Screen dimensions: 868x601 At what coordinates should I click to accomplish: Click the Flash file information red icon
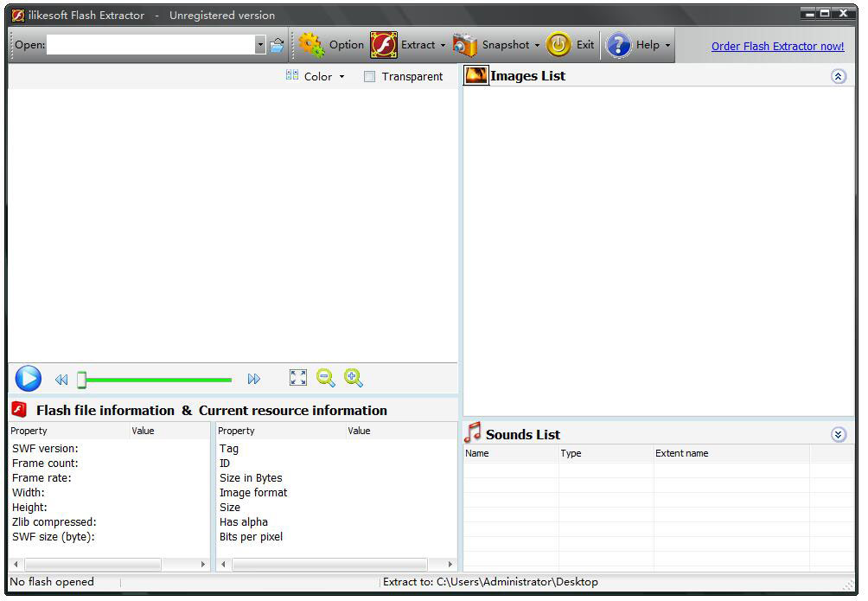tap(19, 409)
